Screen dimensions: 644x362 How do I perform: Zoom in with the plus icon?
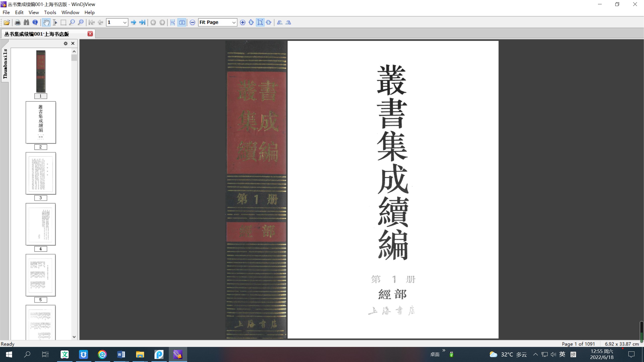coord(243,22)
